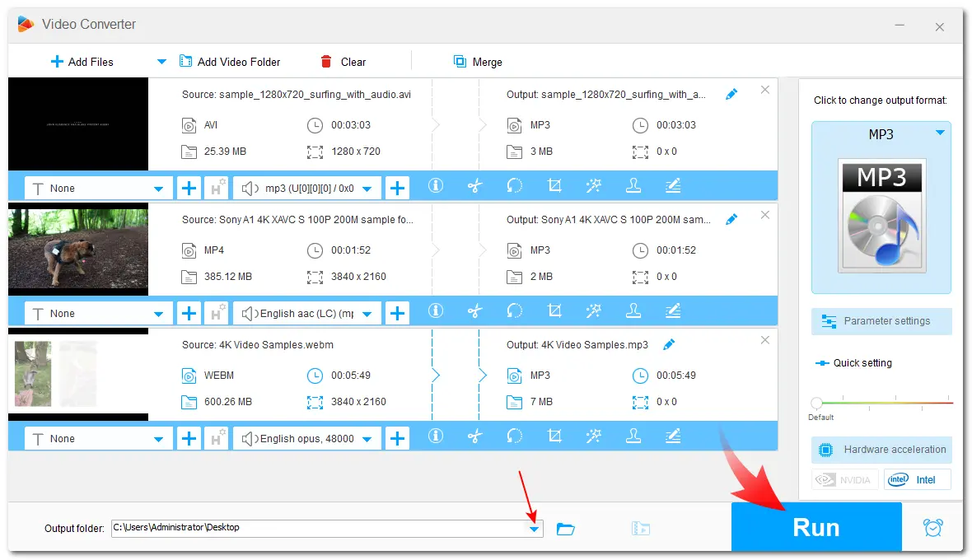972x560 pixels.
Task: Click rotate icon in surfing AVI row
Action: [515, 186]
